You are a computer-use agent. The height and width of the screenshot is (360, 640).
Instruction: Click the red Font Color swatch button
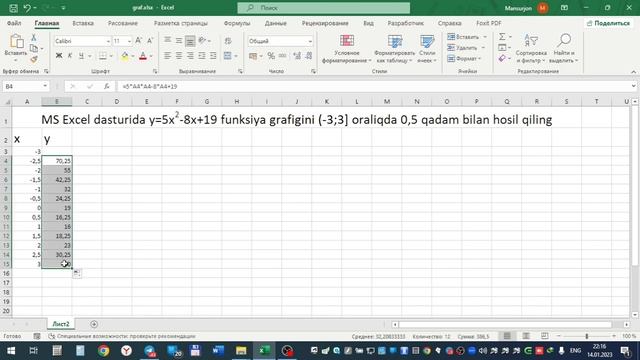[143, 56]
